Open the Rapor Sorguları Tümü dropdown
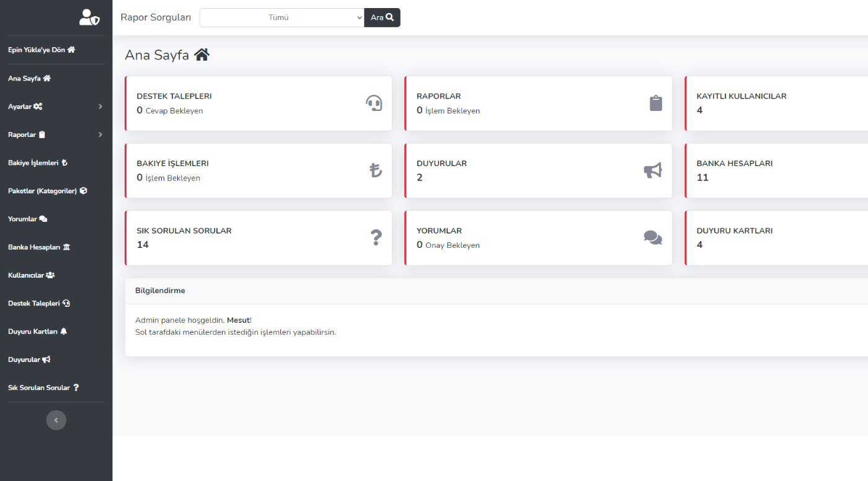868x481 pixels. pos(281,17)
